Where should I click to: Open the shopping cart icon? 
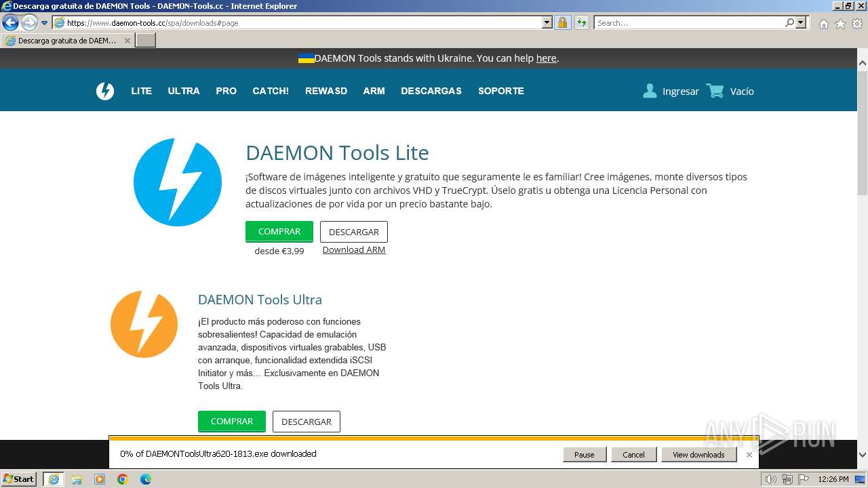[715, 91]
